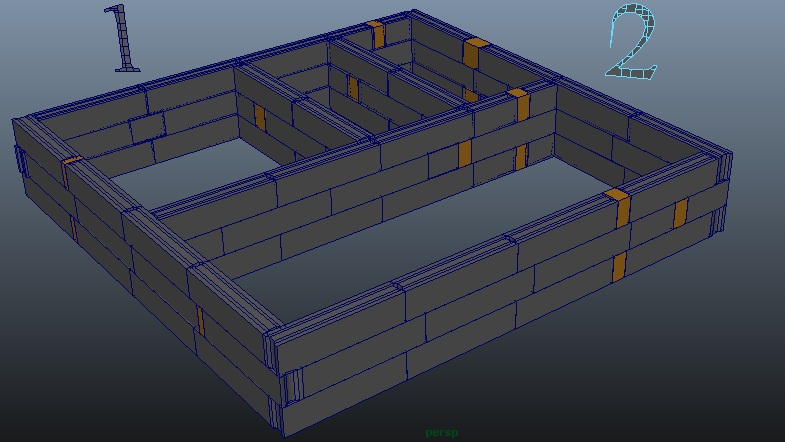Select the orange block on the far-left wall top

73,160
